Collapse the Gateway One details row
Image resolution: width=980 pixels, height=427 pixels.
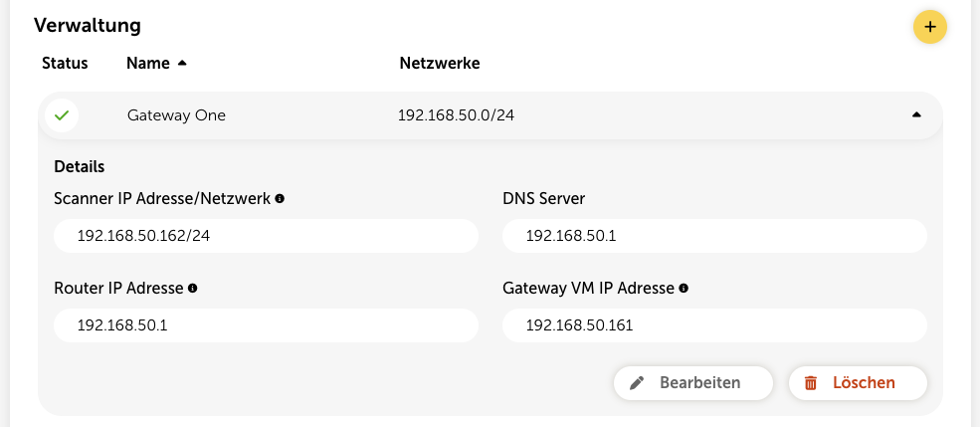tap(916, 115)
